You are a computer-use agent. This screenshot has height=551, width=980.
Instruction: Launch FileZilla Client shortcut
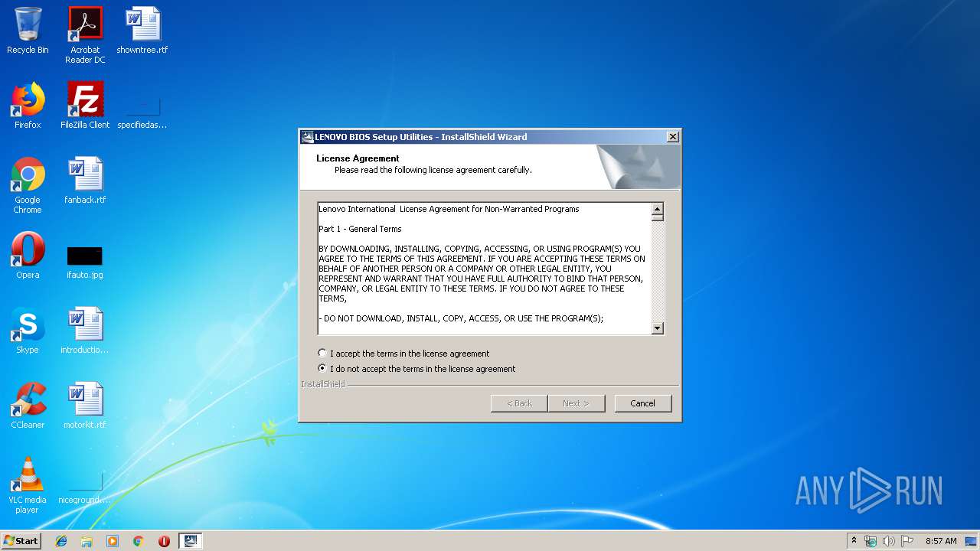click(x=85, y=106)
